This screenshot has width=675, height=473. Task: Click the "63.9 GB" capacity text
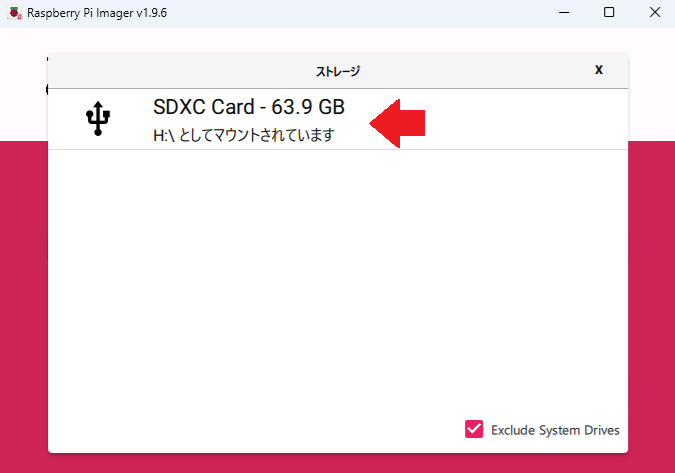(x=308, y=108)
